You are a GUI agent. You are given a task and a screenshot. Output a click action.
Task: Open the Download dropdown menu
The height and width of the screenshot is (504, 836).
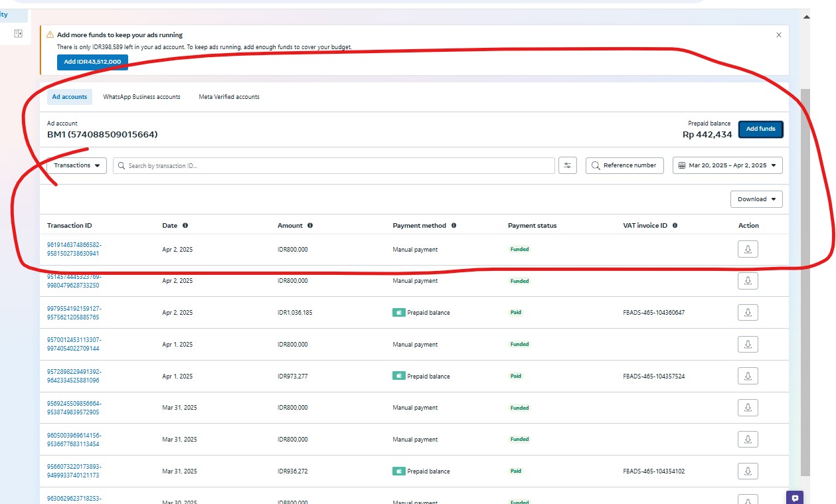point(756,199)
